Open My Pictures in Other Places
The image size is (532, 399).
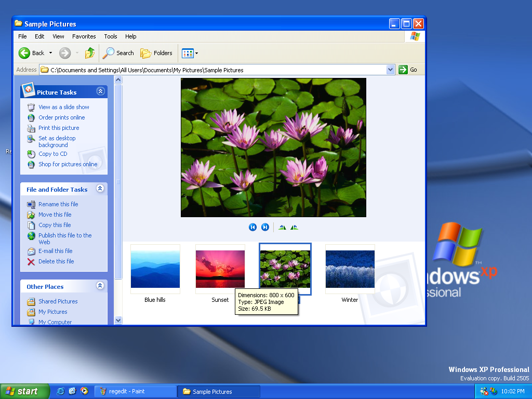pos(53,312)
